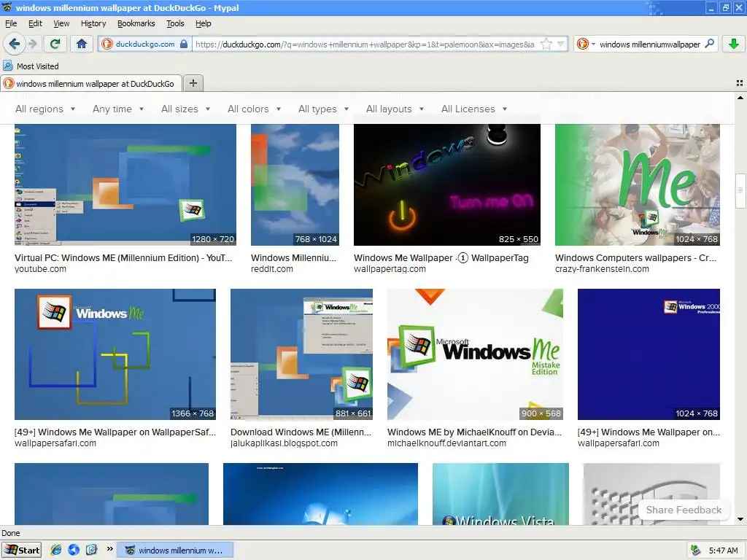Open the URL history dropdown arrow
Screen dimensions: 747x560
561,44
